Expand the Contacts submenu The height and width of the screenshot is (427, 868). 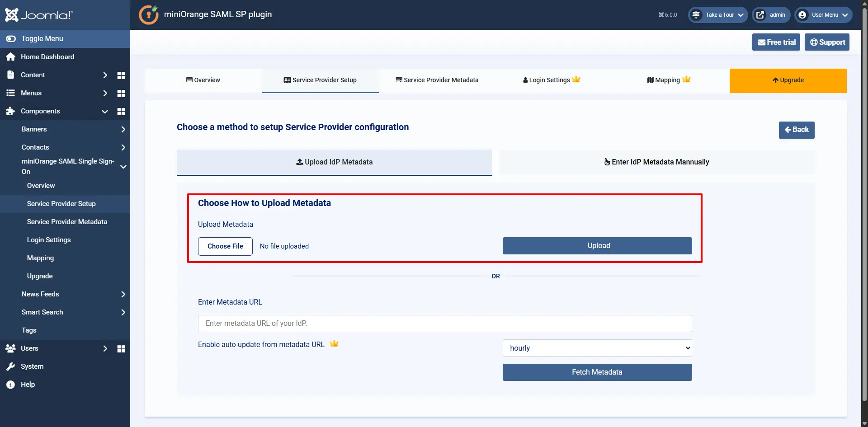click(123, 147)
